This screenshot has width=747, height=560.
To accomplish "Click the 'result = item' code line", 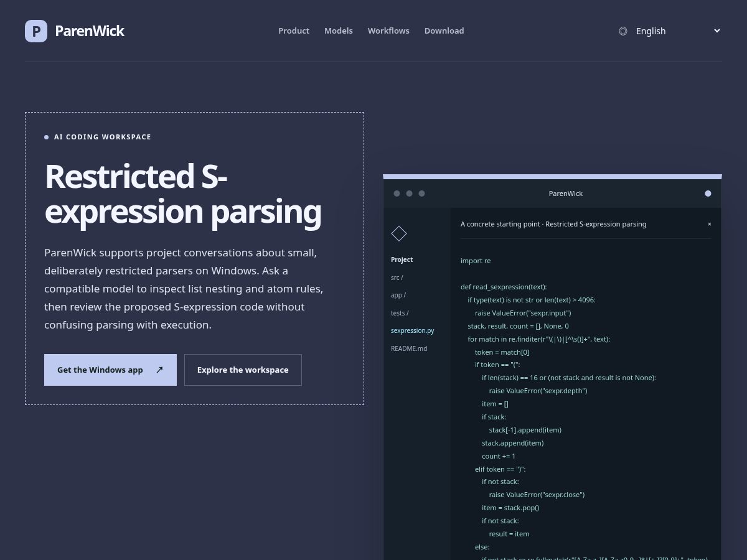I will tap(509, 534).
